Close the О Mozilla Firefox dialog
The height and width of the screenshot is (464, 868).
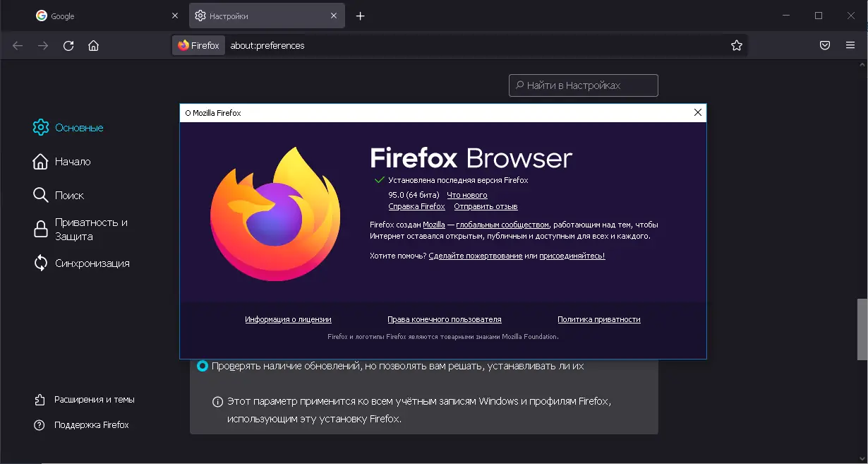[x=698, y=113]
